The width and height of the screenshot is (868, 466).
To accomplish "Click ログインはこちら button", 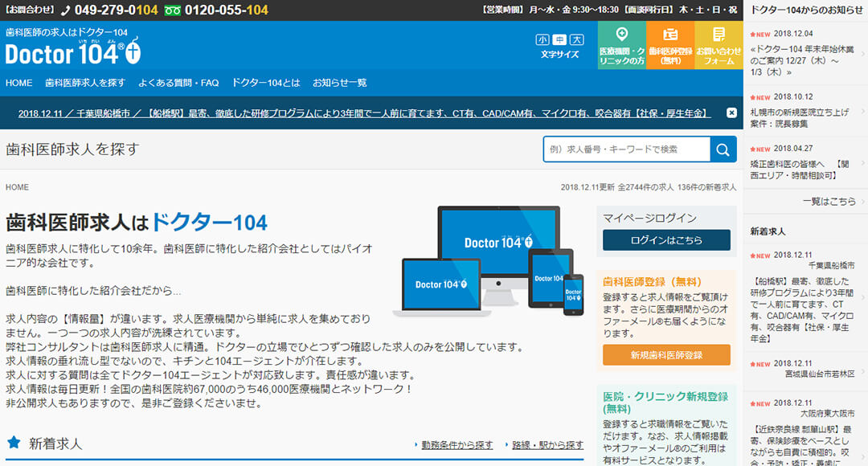I will (x=666, y=240).
